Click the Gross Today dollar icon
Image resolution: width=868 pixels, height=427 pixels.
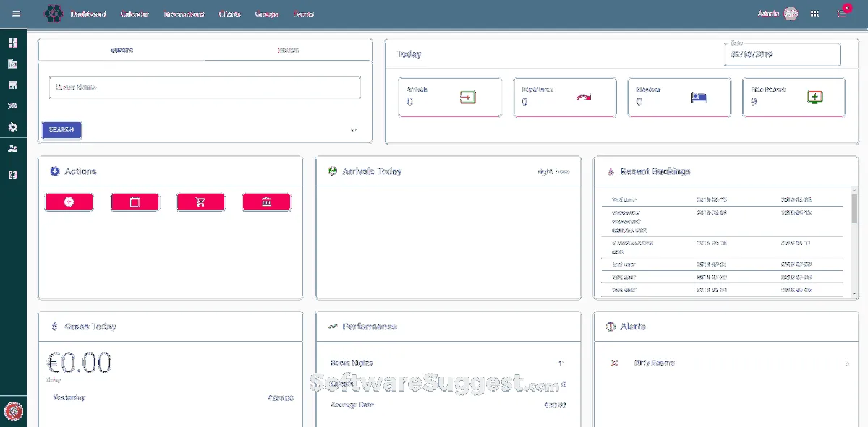[x=54, y=327]
